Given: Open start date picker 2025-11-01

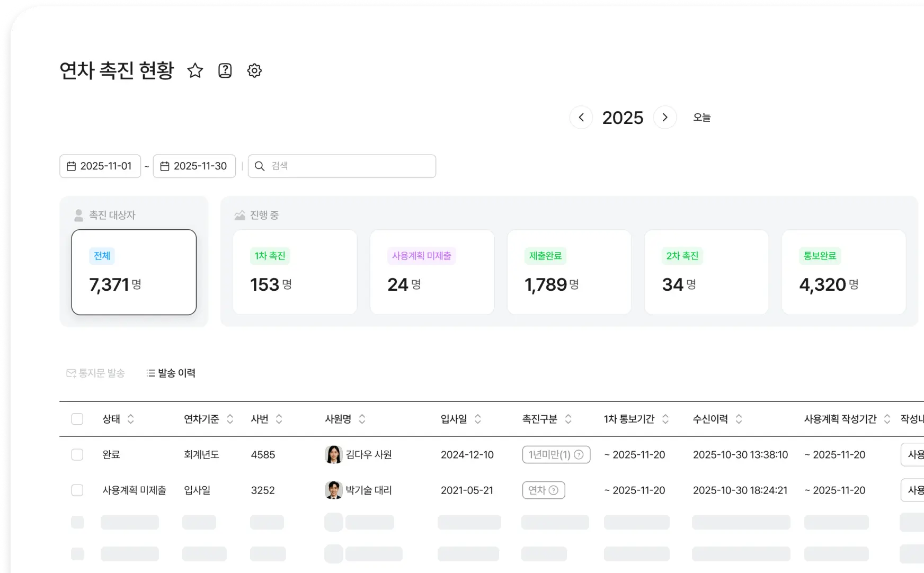Looking at the screenshot, I should coord(100,166).
